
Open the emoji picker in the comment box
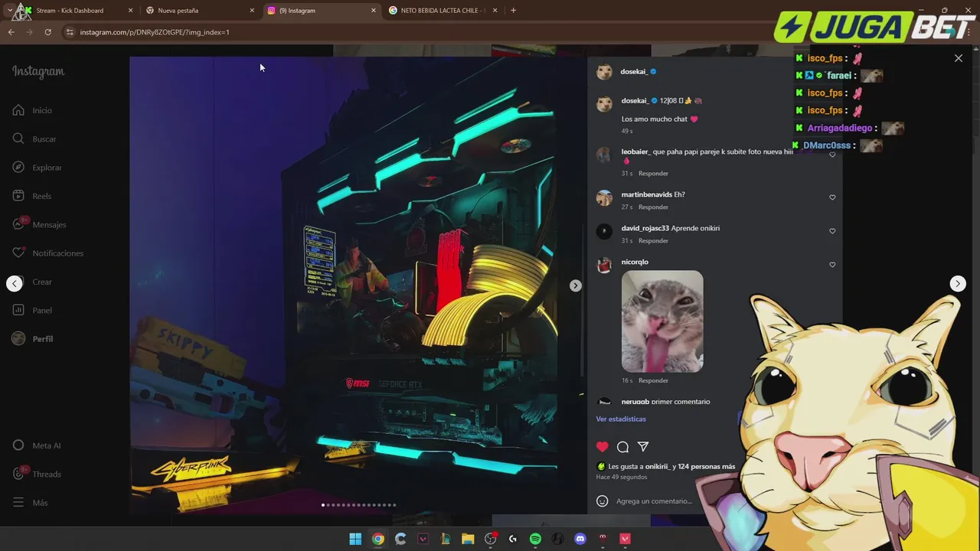603,501
